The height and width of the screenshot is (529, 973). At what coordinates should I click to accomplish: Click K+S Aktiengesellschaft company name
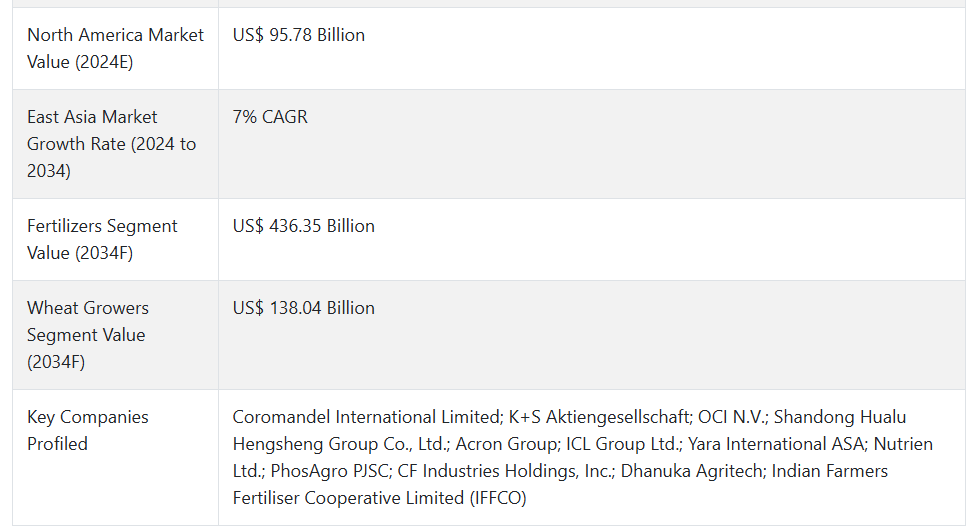click(x=600, y=417)
